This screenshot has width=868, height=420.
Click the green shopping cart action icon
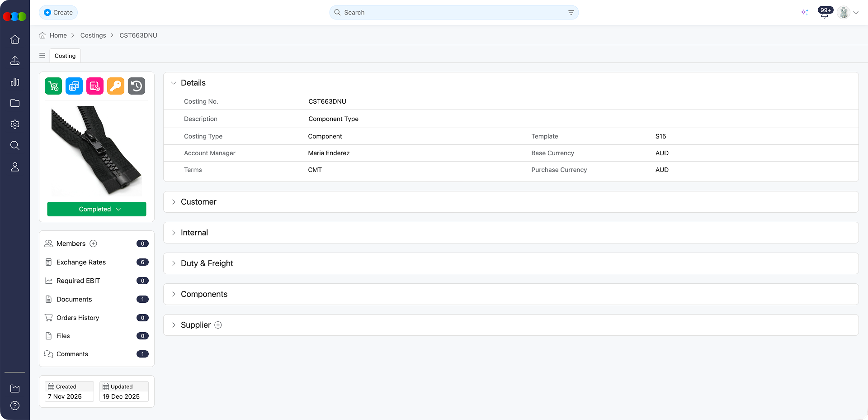53,86
